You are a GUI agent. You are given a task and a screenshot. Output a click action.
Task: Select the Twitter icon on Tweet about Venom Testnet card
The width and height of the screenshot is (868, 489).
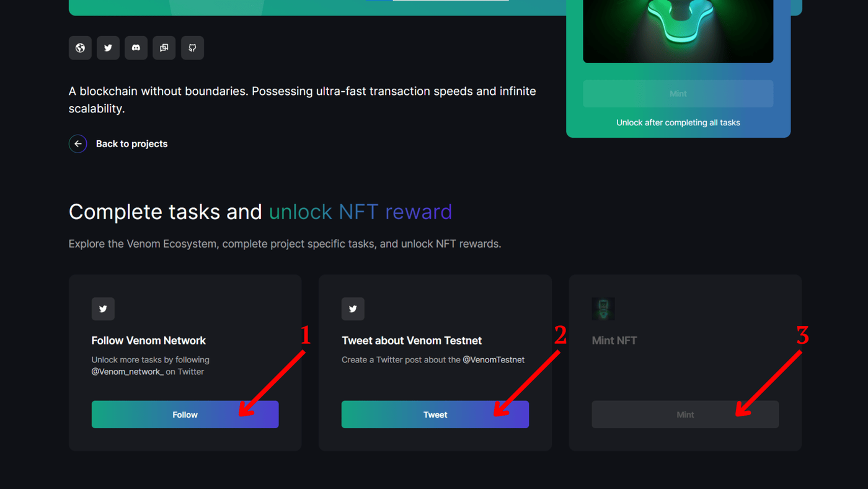click(x=353, y=308)
